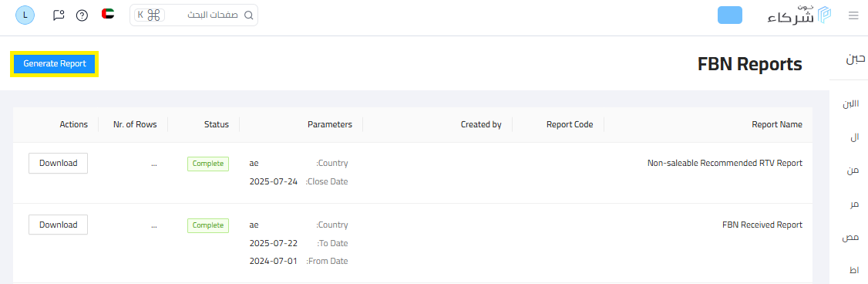868x284 pixels.
Task: Select the UAE flag country switcher
Action: [108, 14]
